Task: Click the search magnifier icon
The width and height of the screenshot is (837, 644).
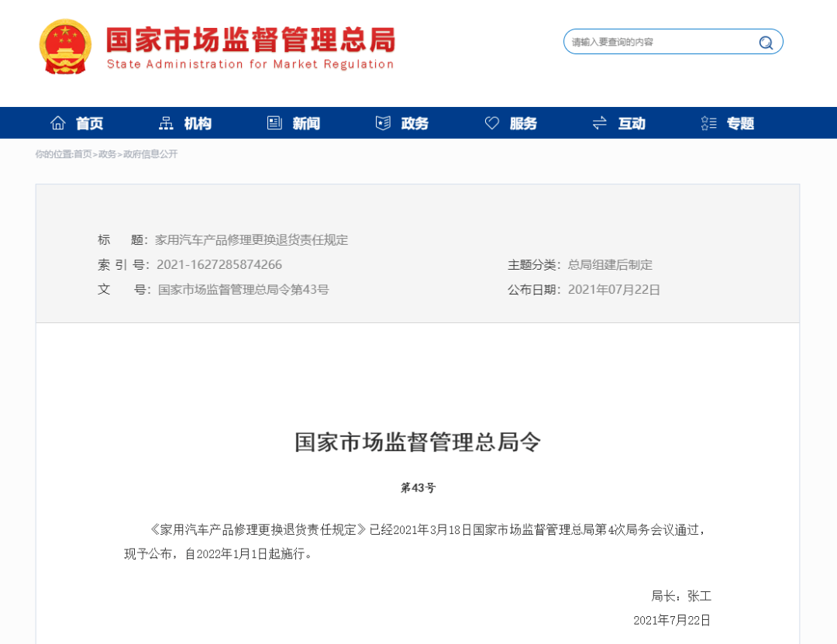Action: pyautogui.click(x=766, y=43)
